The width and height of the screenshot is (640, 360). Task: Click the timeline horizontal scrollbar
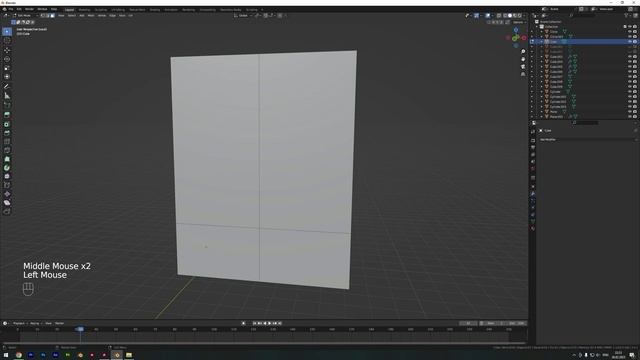(x=264, y=343)
